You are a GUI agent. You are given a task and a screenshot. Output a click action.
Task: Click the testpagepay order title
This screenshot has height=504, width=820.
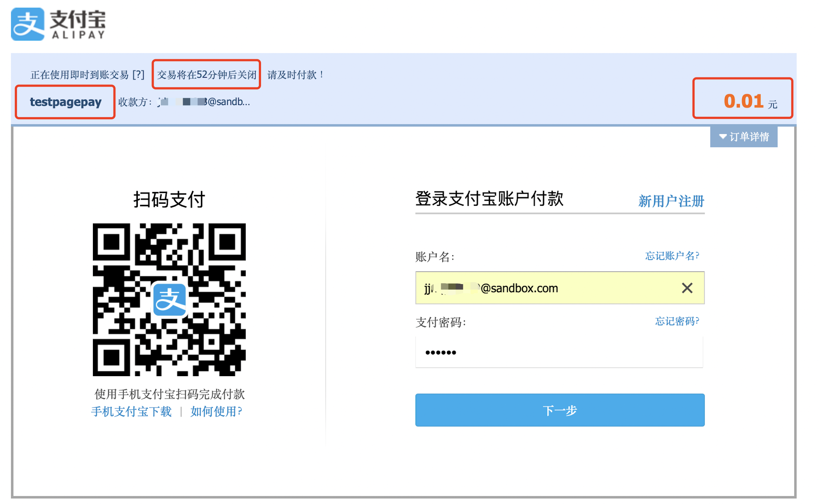66,102
